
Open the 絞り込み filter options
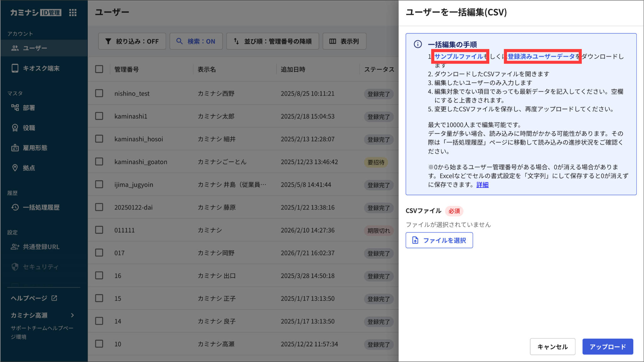(x=132, y=41)
